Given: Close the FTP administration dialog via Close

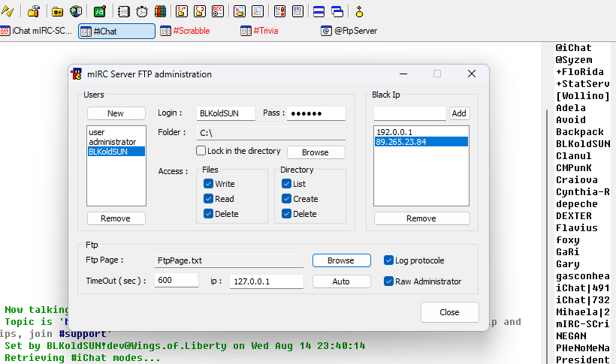Looking at the screenshot, I should 449,312.
